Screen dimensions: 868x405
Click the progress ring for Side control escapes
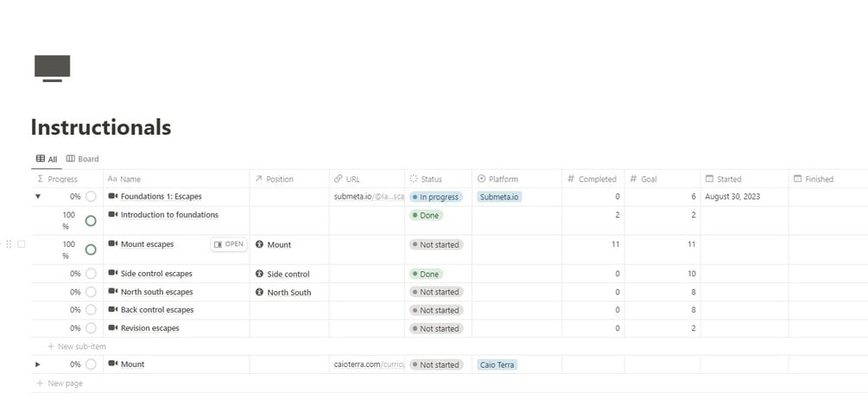(91, 274)
